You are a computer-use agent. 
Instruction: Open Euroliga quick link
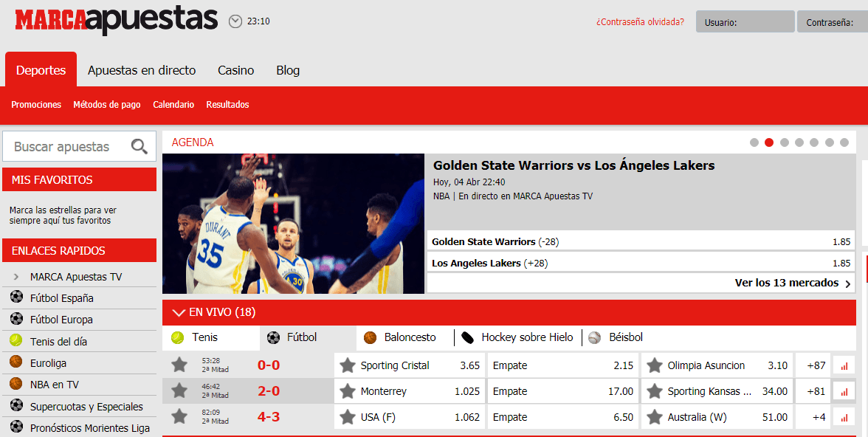pyautogui.click(x=47, y=363)
